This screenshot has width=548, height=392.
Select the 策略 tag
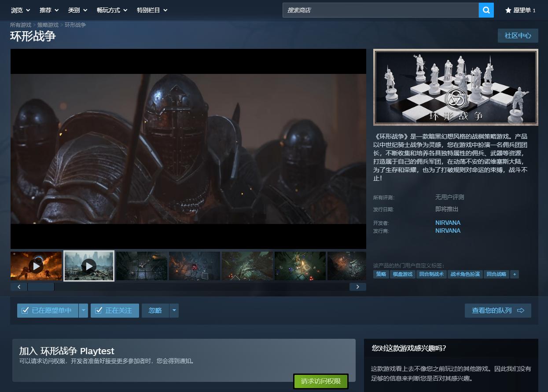coord(381,274)
